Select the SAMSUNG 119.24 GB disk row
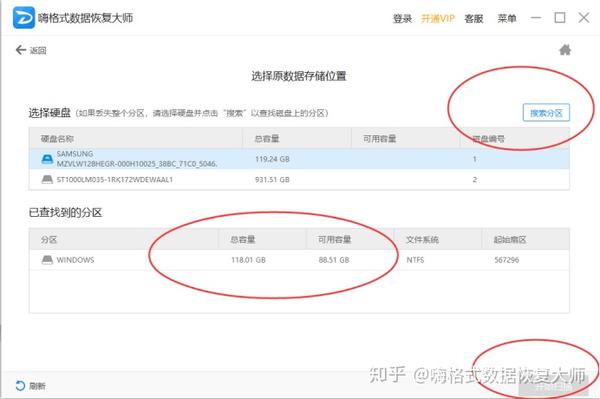 click(x=299, y=159)
